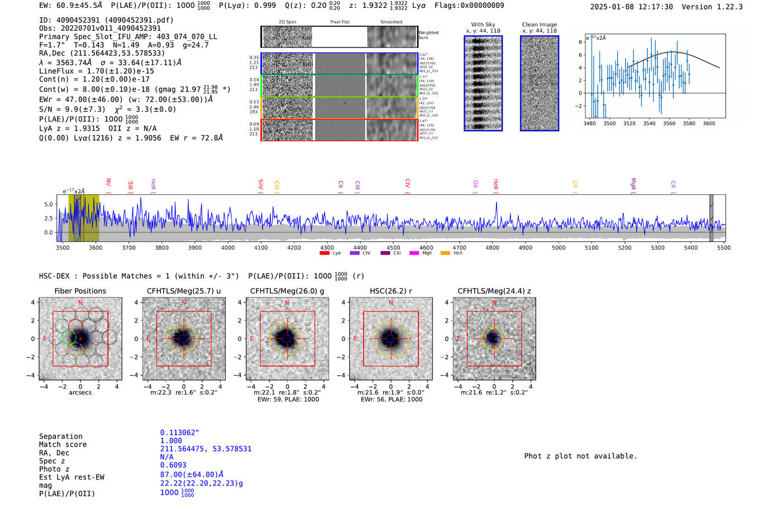This screenshot has width=782, height=532.
Task: Click the 'EWr: 56, PLAE: 1000' caption
Action: point(391,399)
